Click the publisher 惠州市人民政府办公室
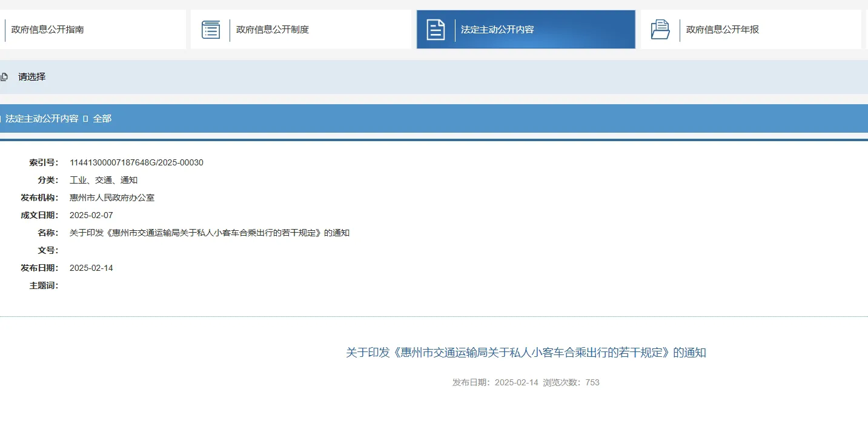The width and height of the screenshot is (868, 432). [x=112, y=198]
